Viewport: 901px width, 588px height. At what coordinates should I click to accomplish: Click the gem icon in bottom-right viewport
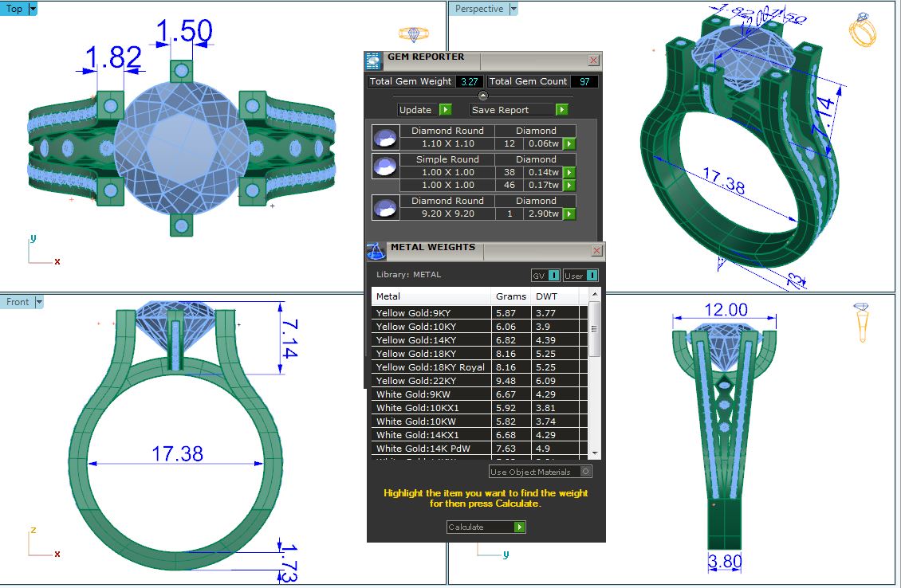point(861,321)
